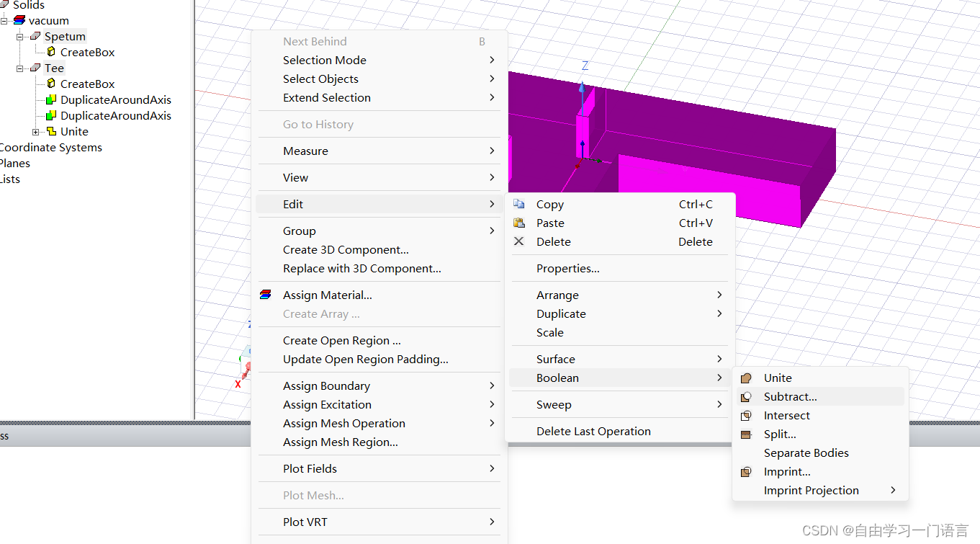Image resolution: width=980 pixels, height=544 pixels.
Task: Click the CreateBox icon under Spetum
Action: (51, 52)
